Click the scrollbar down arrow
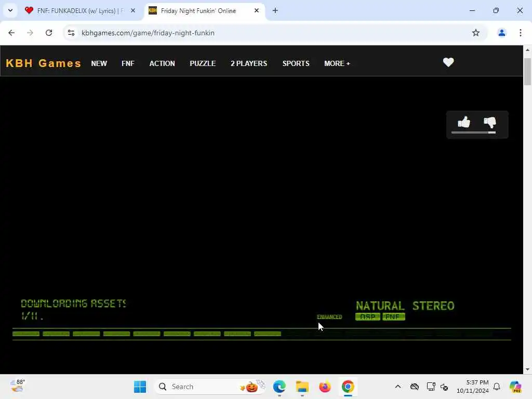The image size is (532, 399). [527, 369]
